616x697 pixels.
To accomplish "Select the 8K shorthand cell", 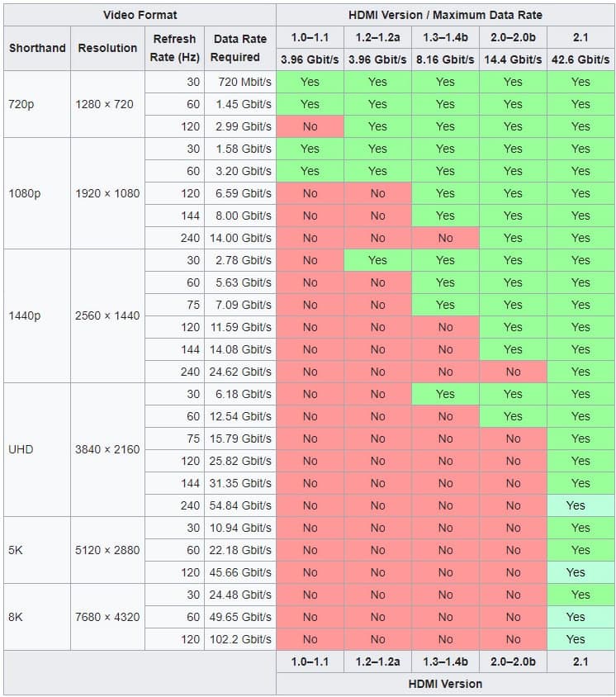I will [x=37, y=617].
